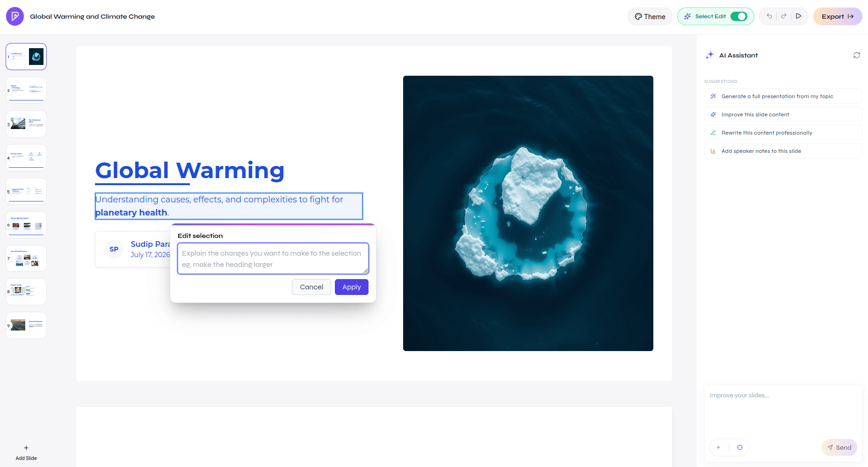Click the plus attach icon in chat
Image resolution: width=868 pixels, height=467 pixels.
(718, 447)
